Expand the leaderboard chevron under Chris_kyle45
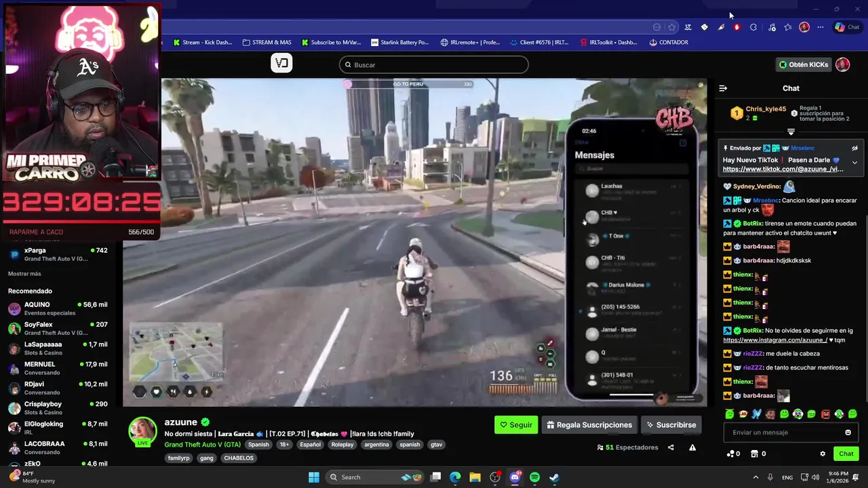 click(x=791, y=132)
